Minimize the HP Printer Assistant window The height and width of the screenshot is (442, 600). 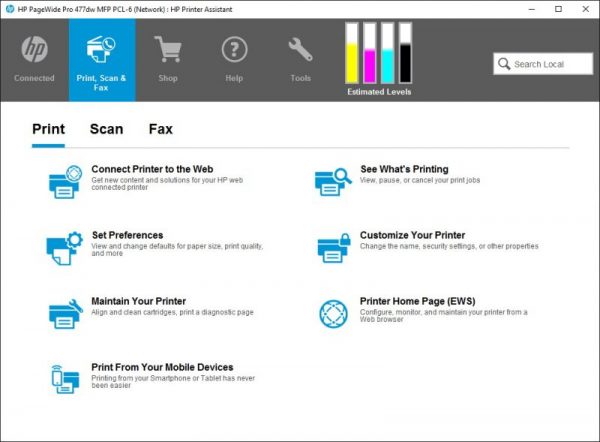pyautogui.click(x=532, y=9)
